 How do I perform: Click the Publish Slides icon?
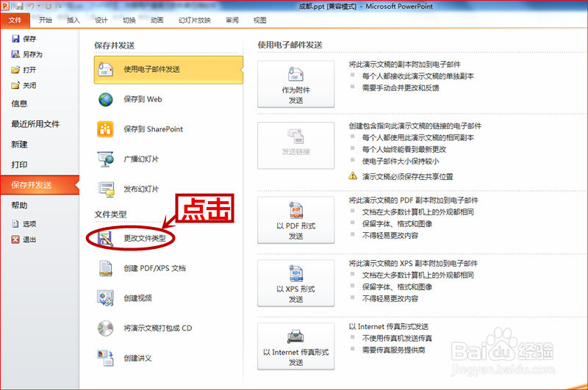[x=106, y=189]
